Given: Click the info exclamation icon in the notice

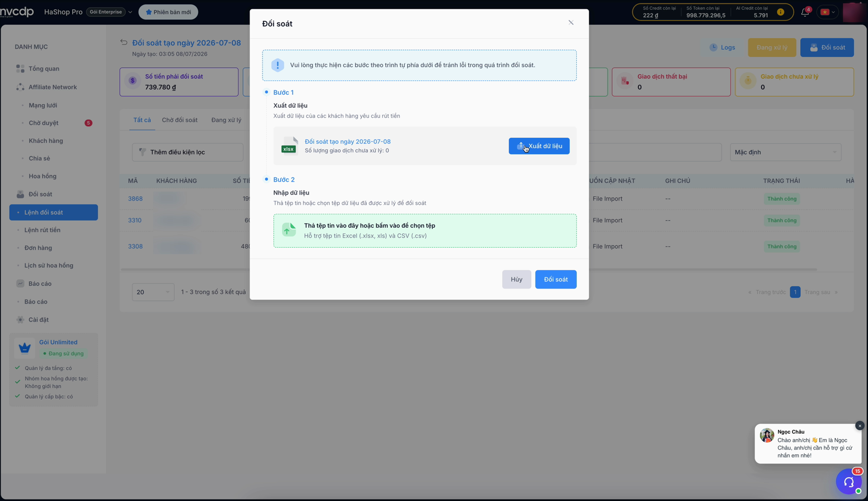Looking at the screenshot, I should [x=278, y=65].
